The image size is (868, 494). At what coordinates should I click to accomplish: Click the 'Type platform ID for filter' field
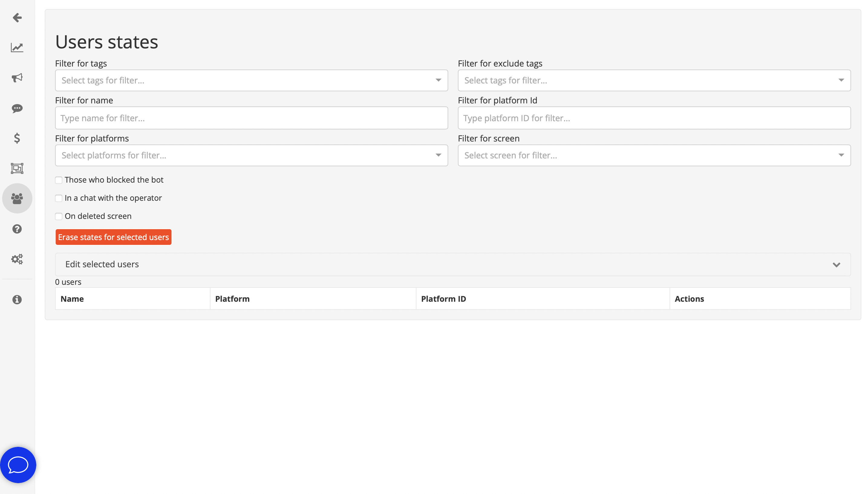point(654,118)
